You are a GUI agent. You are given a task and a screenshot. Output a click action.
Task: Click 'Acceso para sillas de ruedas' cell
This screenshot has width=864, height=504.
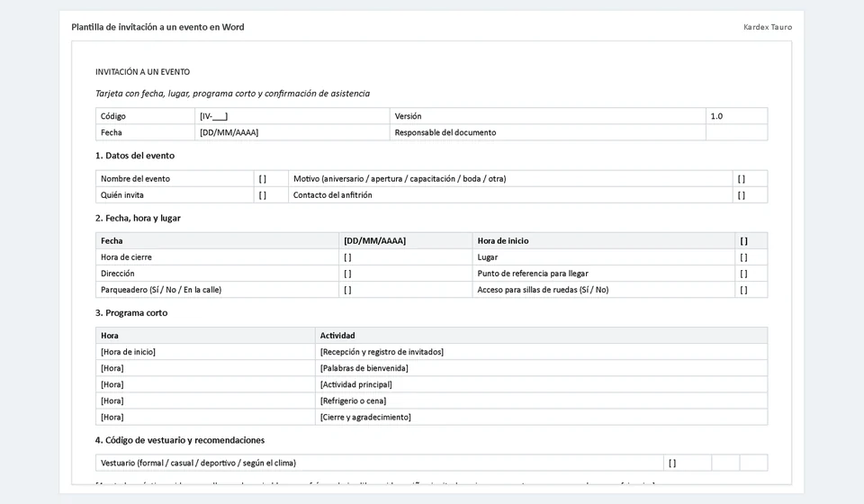tap(603, 290)
